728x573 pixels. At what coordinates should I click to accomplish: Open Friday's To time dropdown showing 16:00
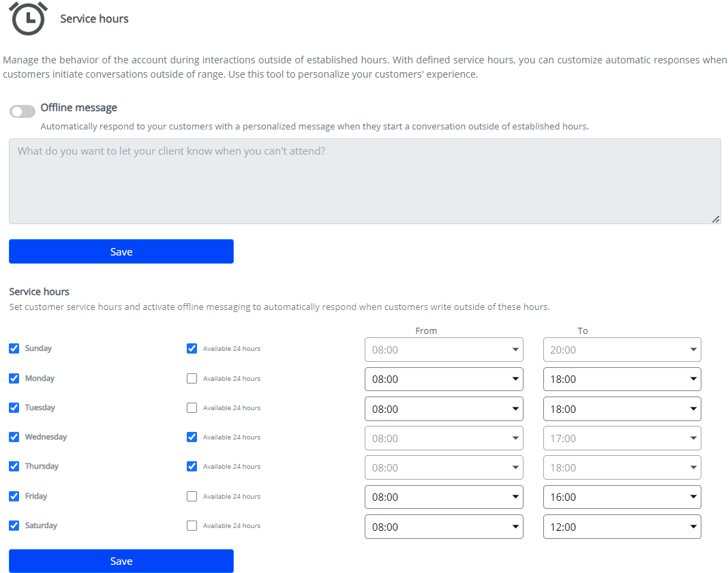click(622, 497)
